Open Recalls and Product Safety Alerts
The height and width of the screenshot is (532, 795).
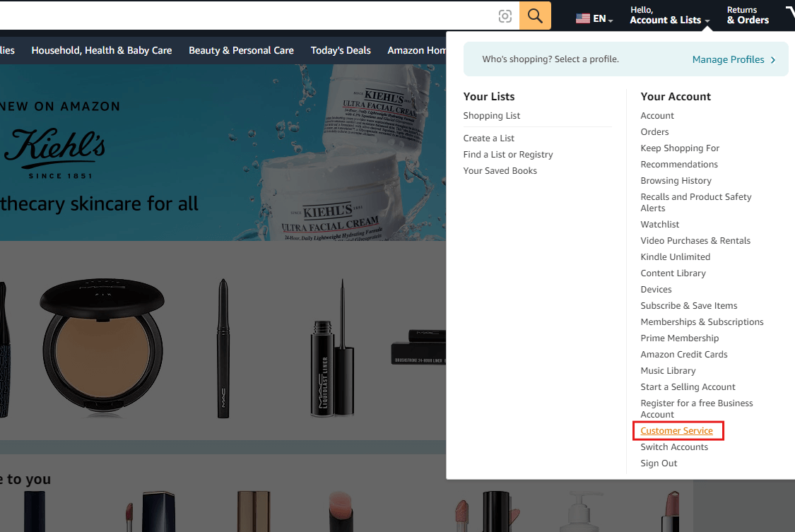695,202
